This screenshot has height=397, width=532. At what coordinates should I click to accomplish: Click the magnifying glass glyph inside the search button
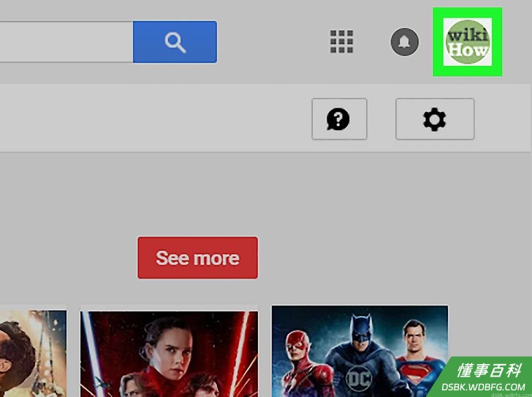click(175, 42)
